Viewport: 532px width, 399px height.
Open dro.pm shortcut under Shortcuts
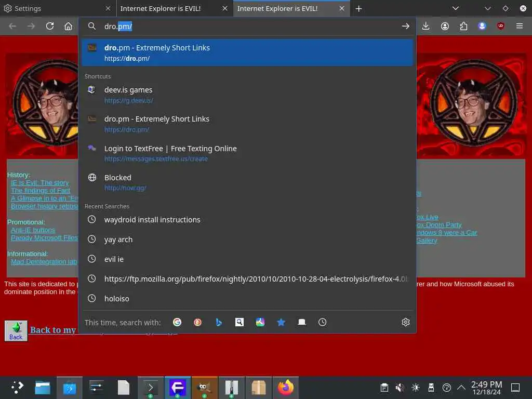247,124
